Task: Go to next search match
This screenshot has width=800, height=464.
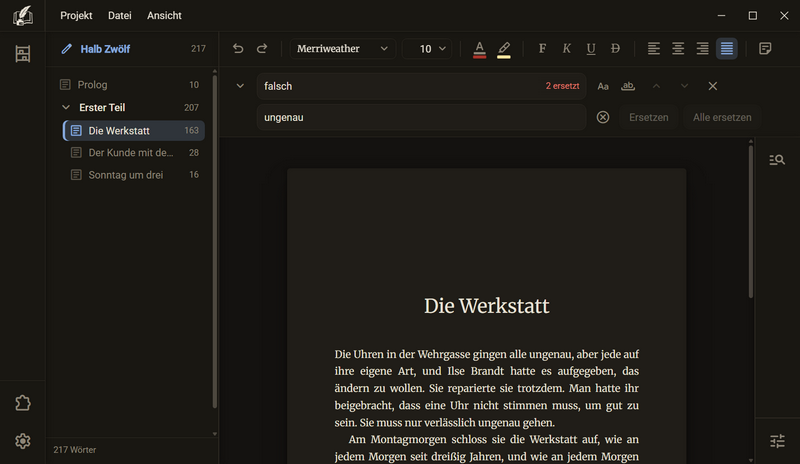Action: pyautogui.click(x=684, y=86)
